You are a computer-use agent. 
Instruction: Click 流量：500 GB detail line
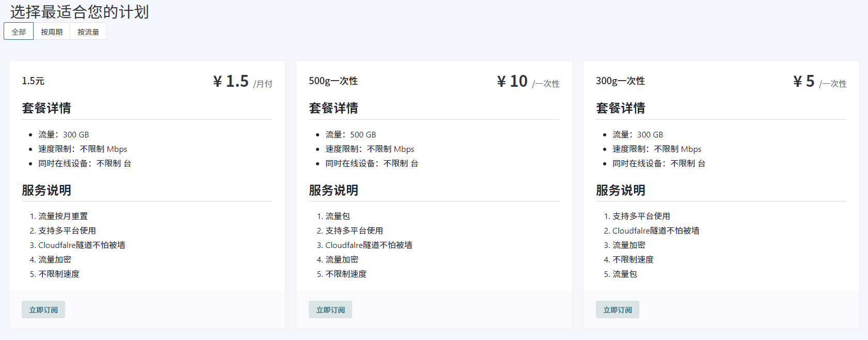click(x=351, y=134)
